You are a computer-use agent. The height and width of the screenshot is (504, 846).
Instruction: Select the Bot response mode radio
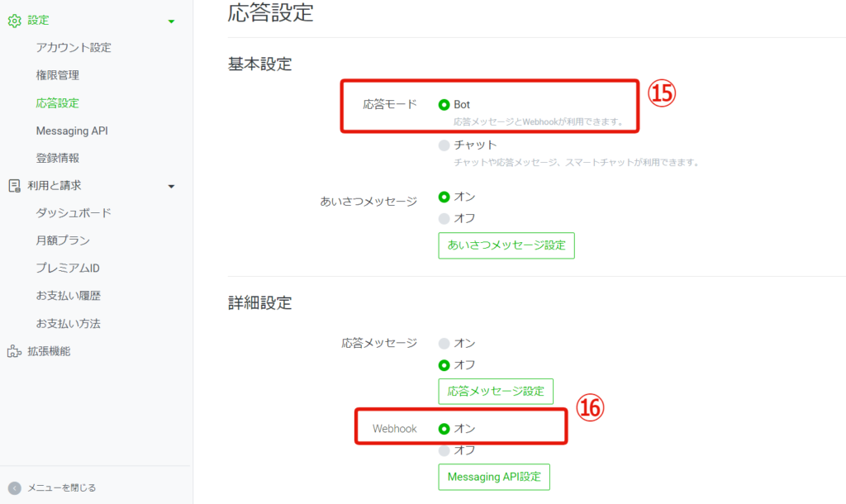click(x=444, y=105)
